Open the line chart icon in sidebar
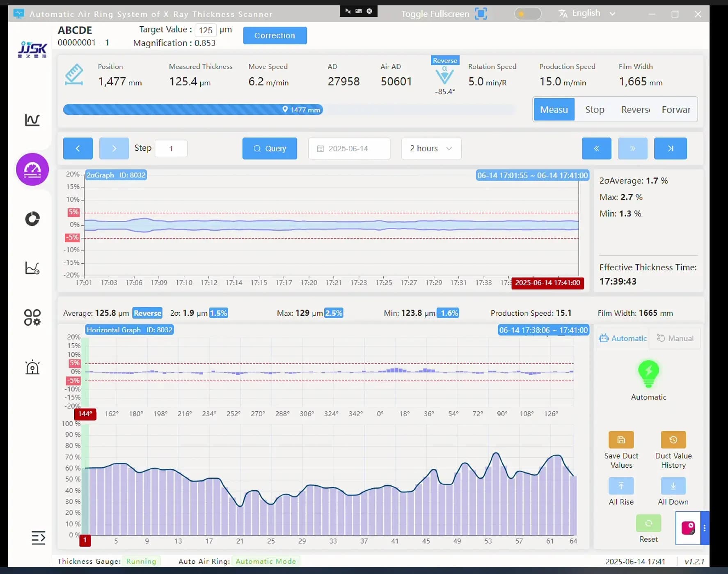The image size is (728, 574). [32, 120]
